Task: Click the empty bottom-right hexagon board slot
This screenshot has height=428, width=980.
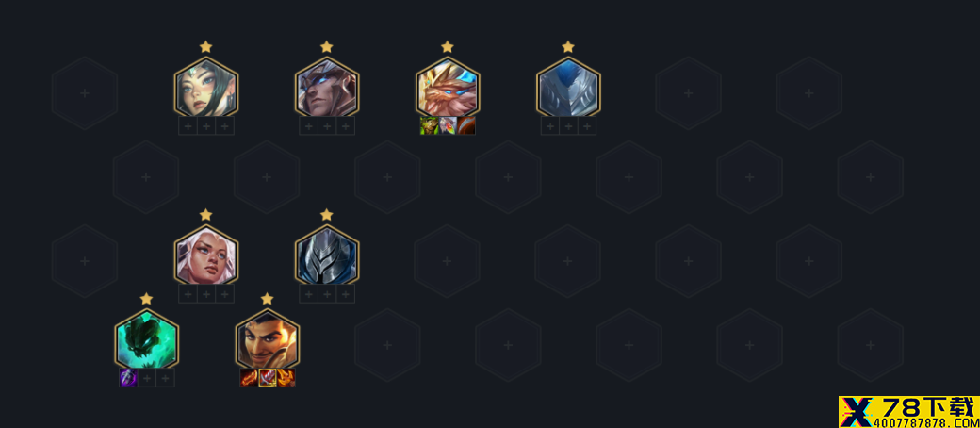Action: click(870, 345)
